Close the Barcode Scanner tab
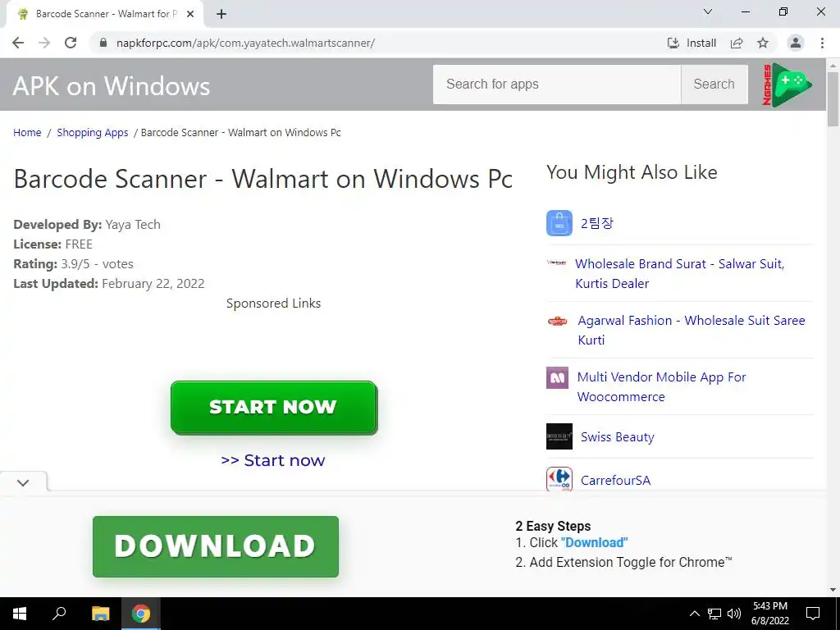This screenshot has height=630, width=840. click(190, 15)
